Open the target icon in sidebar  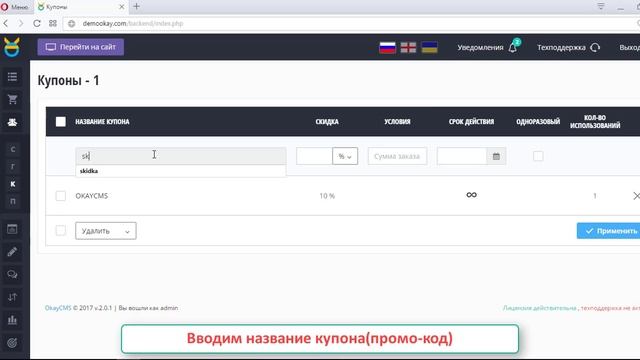click(x=12, y=343)
